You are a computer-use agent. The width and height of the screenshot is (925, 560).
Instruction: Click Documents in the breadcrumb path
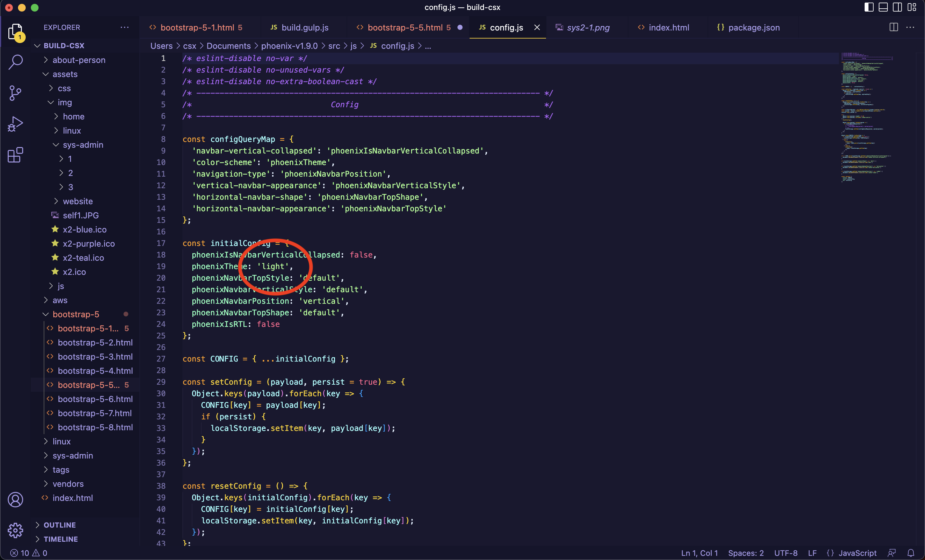coord(228,46)
